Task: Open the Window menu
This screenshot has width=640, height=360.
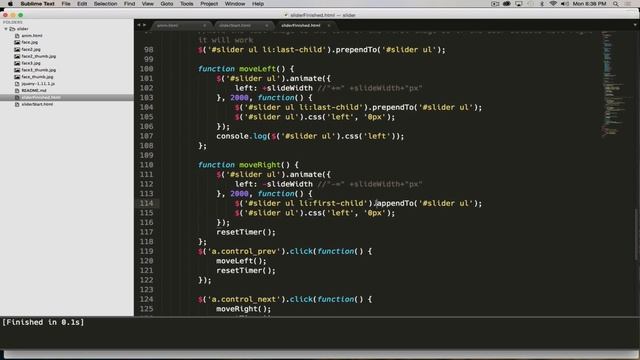Action: (x=235, y=4)
